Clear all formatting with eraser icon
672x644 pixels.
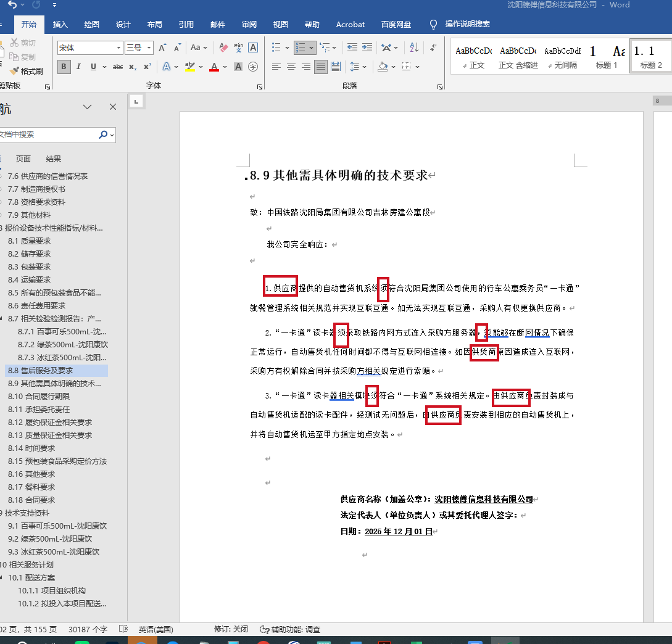point(223,47)
